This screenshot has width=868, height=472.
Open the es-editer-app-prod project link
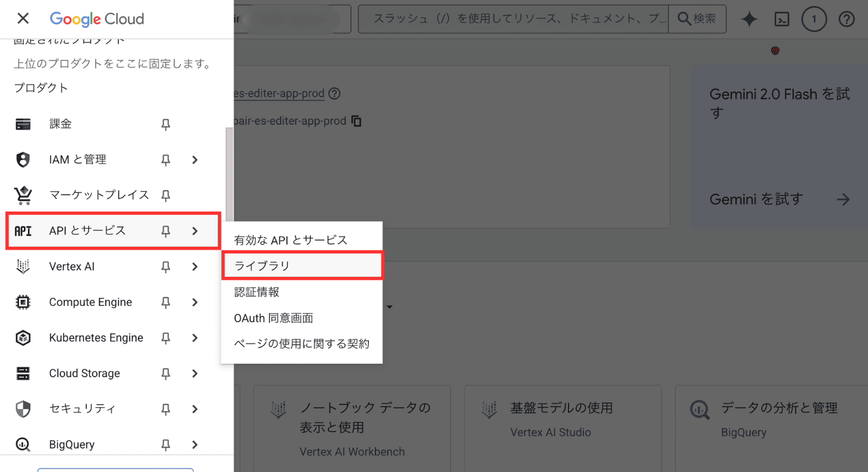coord(279,93)
